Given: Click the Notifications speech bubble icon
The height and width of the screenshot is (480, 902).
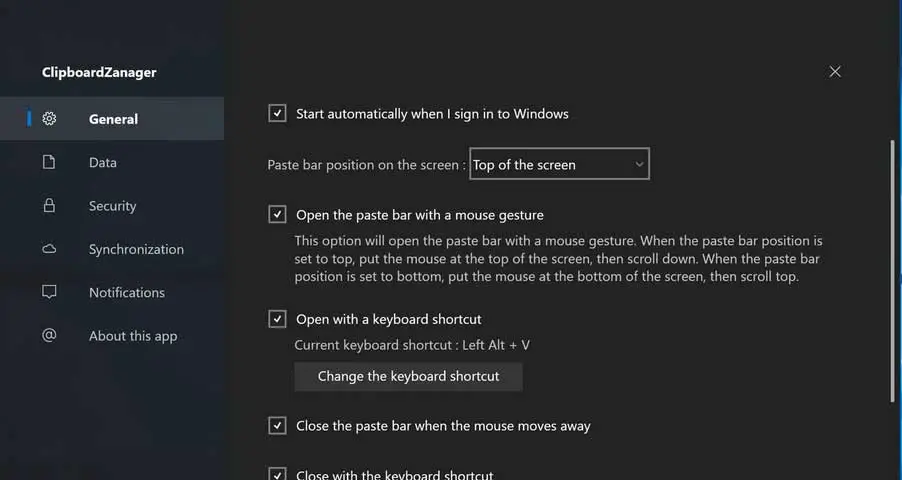Looking at the screenshot, I should (49, 292).
